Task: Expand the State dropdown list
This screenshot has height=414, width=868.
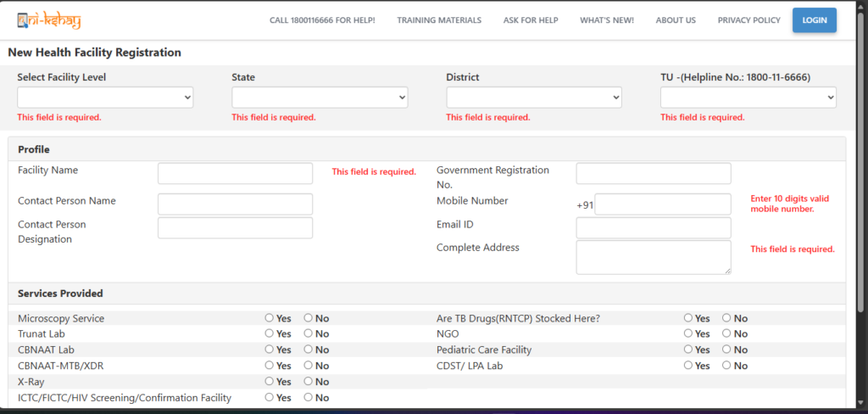Action: [x=320, y=98]
